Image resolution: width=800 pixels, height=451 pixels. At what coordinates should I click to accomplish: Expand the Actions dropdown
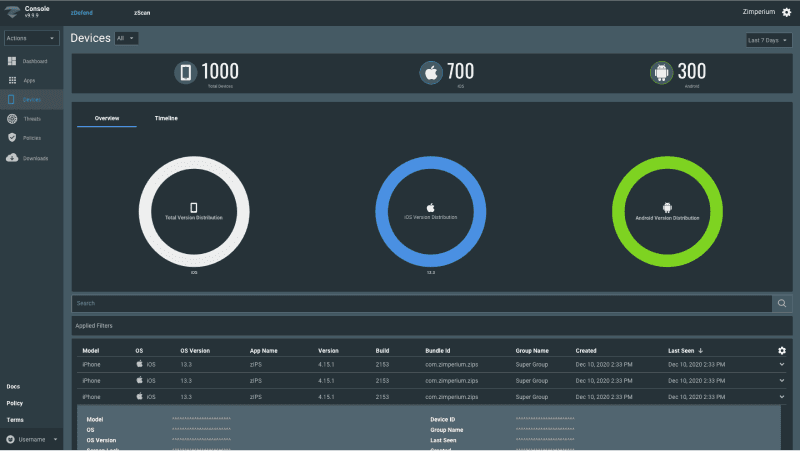point(31,38)
